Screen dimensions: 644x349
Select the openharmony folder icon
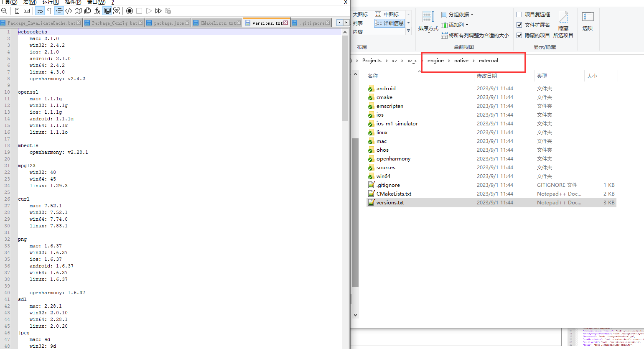point(371,159)
